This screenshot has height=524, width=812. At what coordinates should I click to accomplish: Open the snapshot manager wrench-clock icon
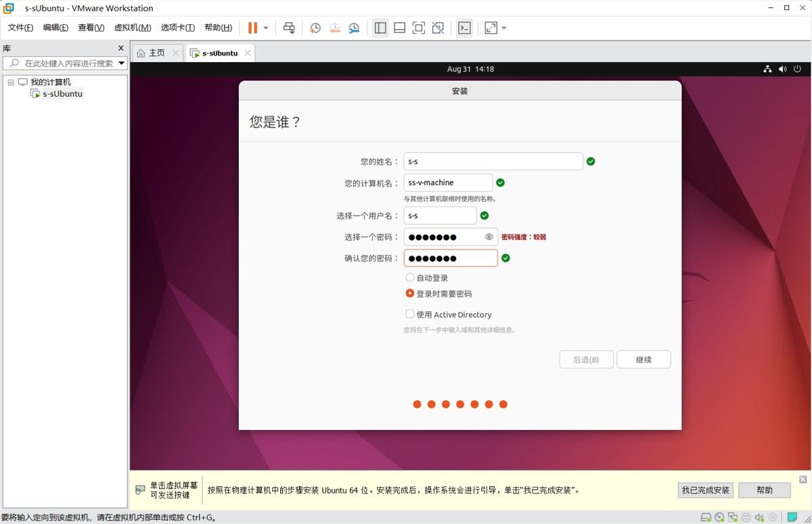click(x=355, y=28)
